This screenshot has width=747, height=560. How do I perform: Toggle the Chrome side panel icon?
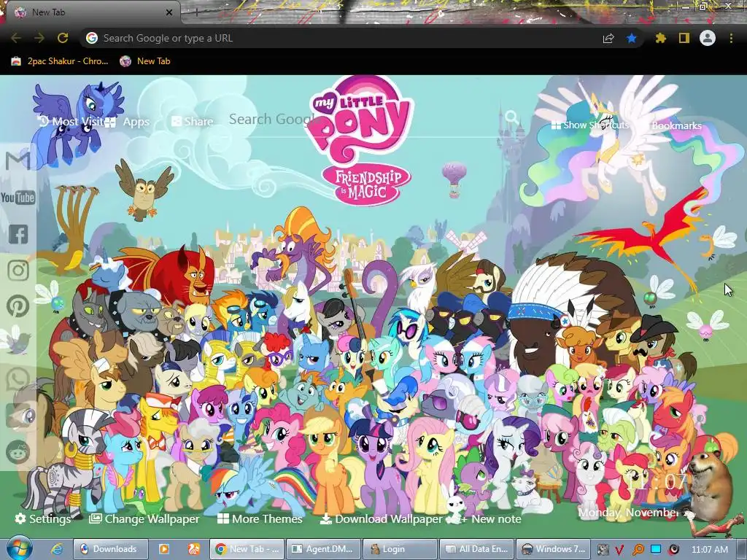click(684, 38)
